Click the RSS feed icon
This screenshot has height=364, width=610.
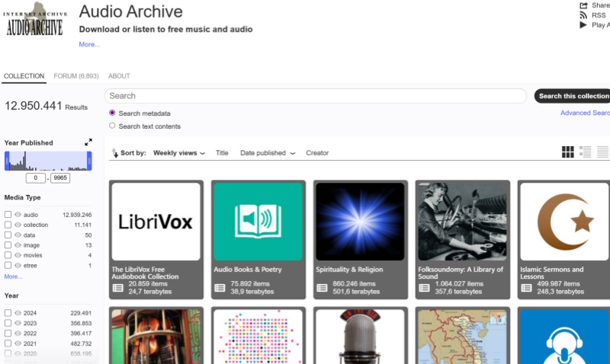coord(584,15)
